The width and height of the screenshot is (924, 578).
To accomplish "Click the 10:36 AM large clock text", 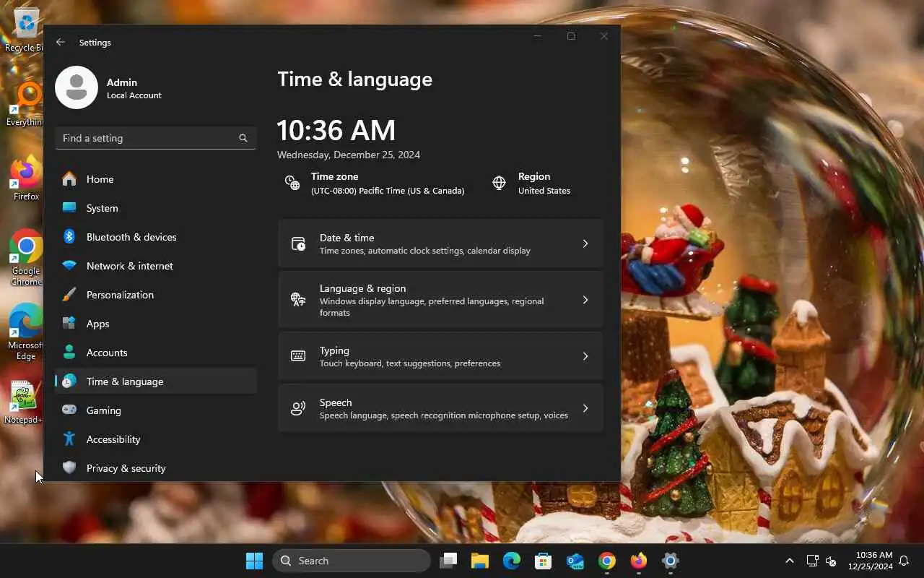I will [x=336, y=131].
